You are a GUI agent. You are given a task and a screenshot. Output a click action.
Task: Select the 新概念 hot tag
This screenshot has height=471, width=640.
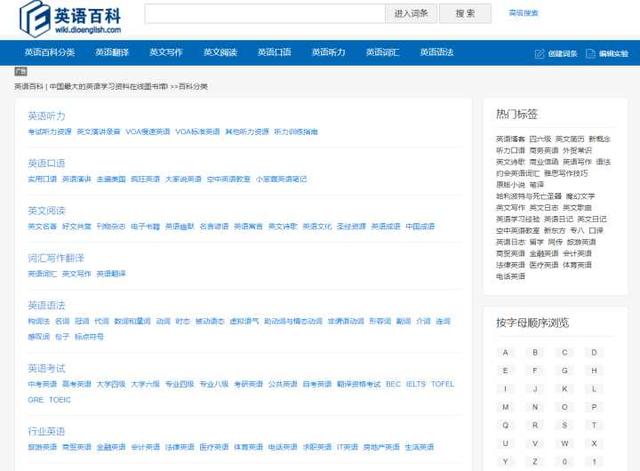point(600,139)
